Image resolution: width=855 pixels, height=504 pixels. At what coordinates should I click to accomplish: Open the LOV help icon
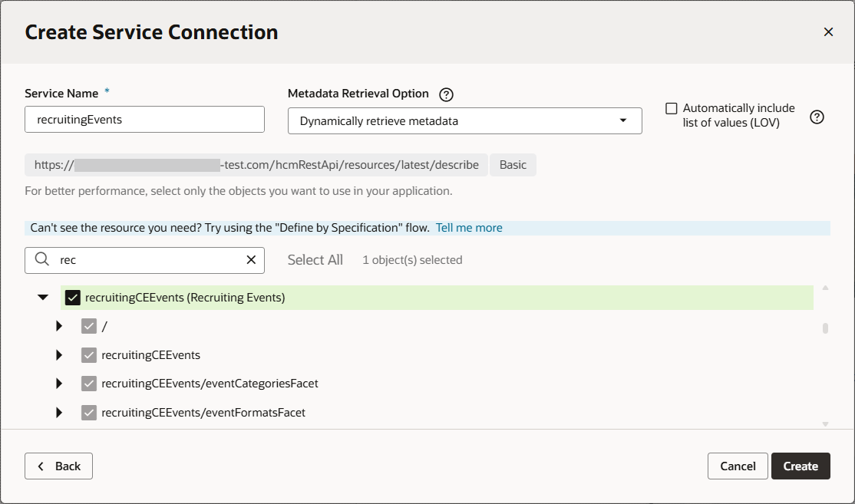coord(817,117)
